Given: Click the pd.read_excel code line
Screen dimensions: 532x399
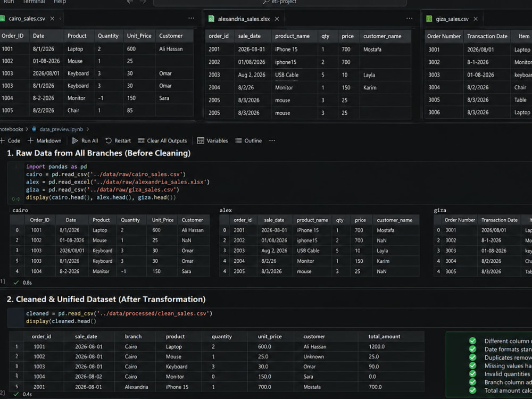Looking at the screenshot, I should click(118, 182).
